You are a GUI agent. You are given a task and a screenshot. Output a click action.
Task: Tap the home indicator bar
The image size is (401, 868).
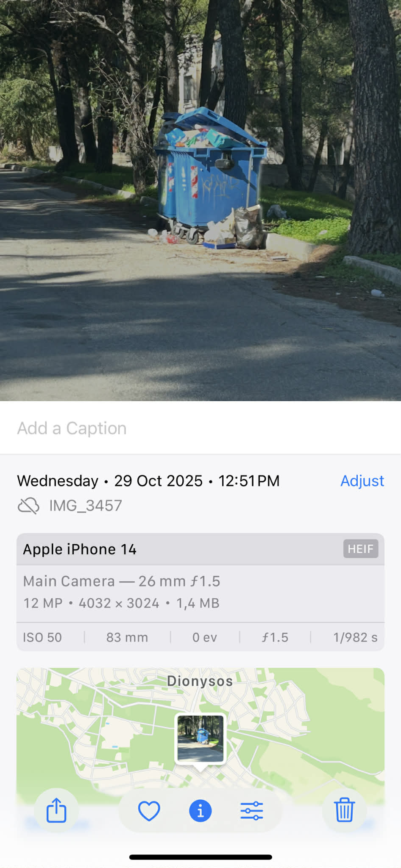[x=200, y=857]
